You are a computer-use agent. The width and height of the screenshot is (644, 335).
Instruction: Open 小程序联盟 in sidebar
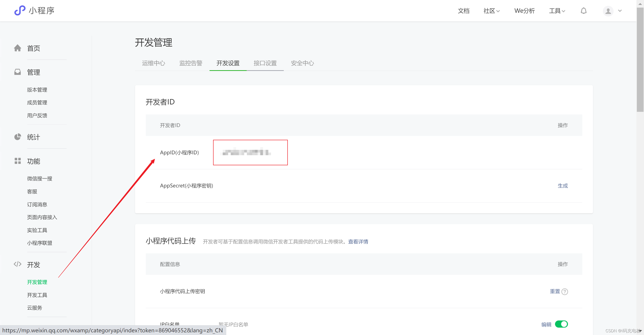(x=40, y=243)
